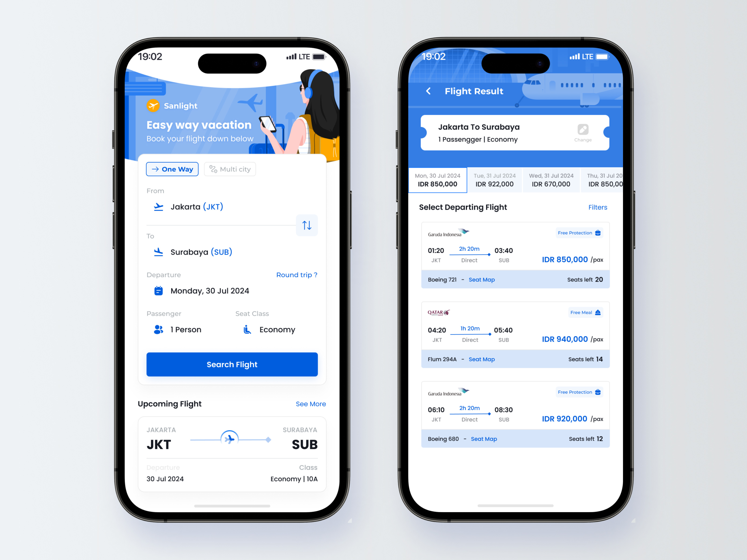Toggle Free Protection shield icon

point(600,234)
